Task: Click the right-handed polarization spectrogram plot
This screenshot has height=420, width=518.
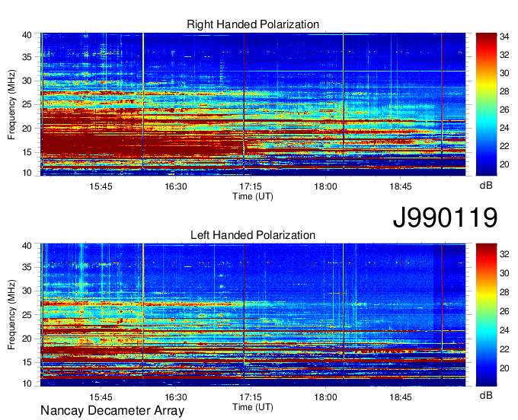Action: pos(253,104)
